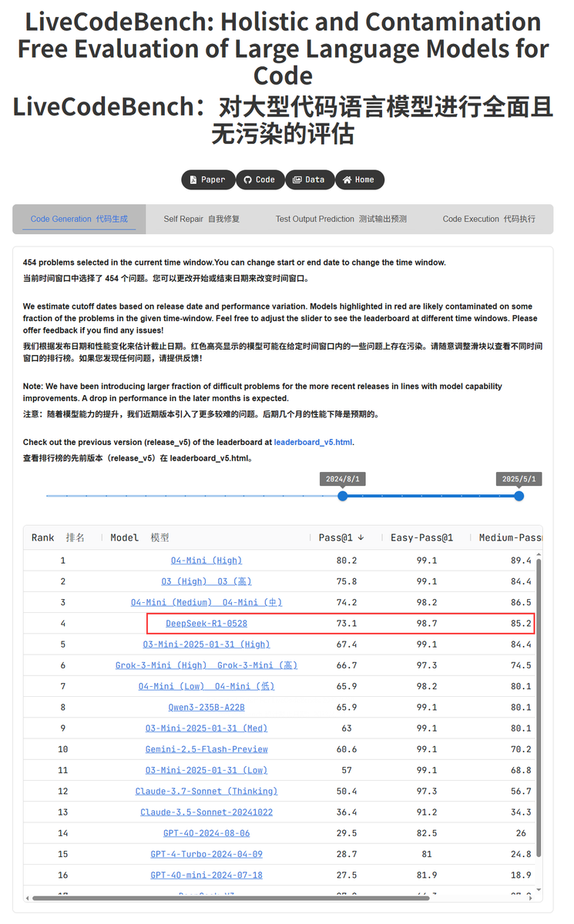
Task: Go to the Home button
Action: click(359, 179)
